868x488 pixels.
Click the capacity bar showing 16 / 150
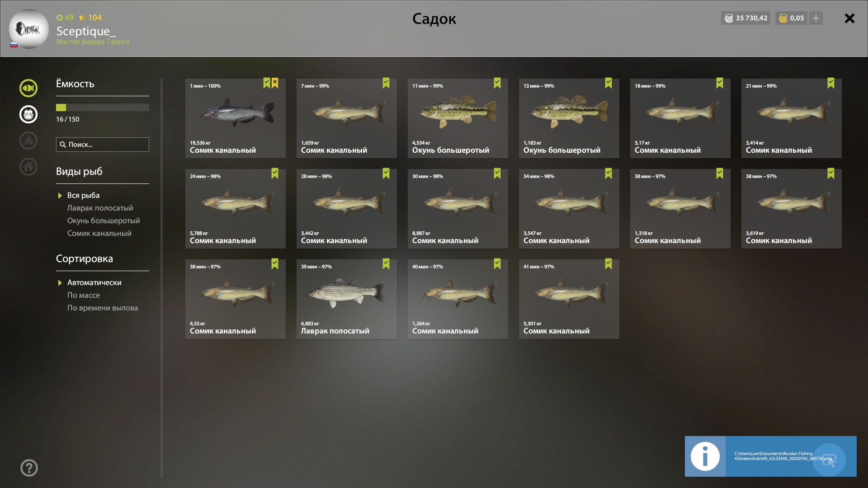(x=103, y=108)
